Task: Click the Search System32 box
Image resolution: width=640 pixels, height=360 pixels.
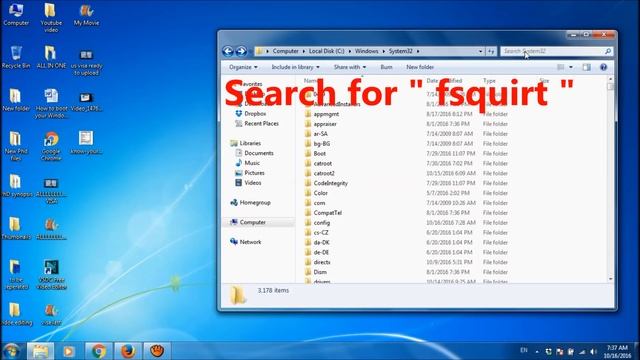Action: coord(556,51)
